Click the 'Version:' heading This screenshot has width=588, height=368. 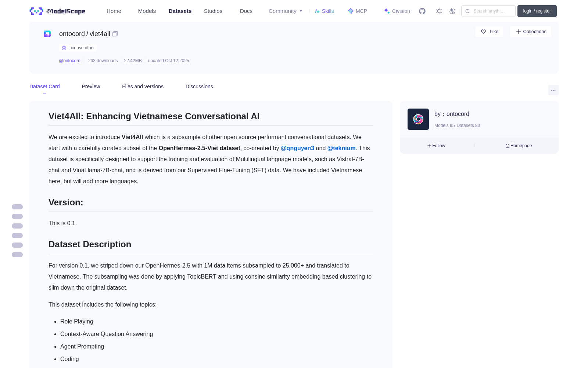[66, 202]
